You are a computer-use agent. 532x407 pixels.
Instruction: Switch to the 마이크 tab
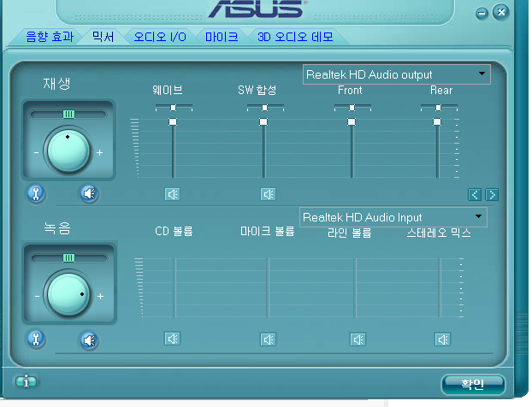(222, 37)
